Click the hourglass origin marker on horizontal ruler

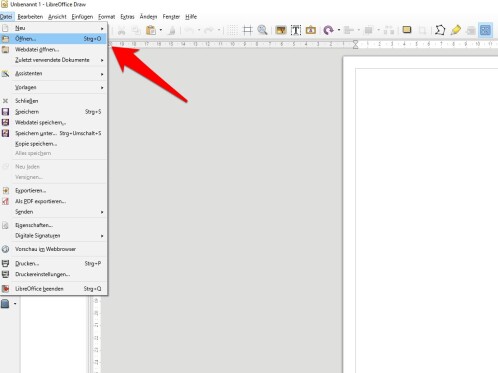356,44
